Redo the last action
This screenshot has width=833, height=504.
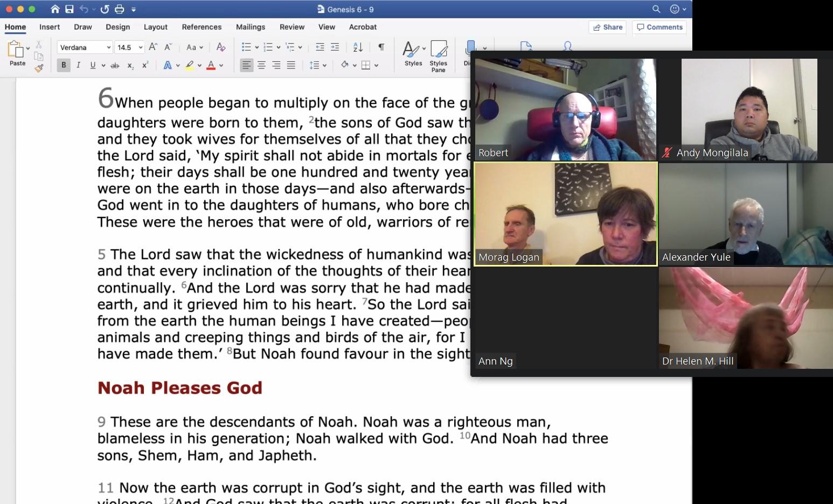(x=105, y=9)
